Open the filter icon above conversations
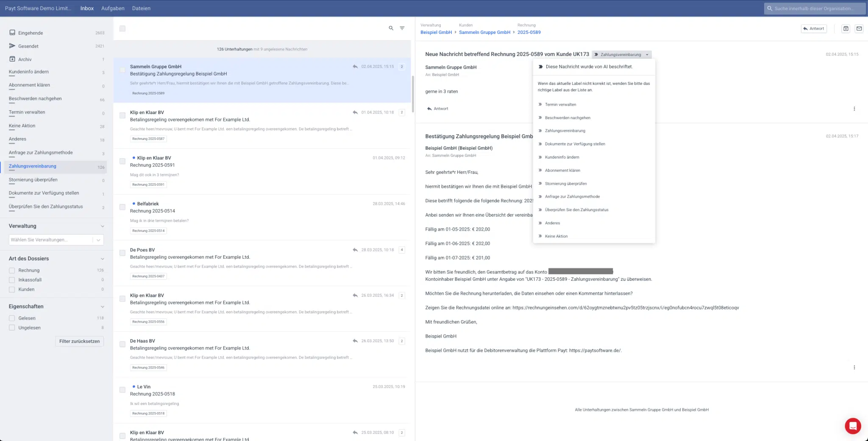The width and height of the screenshot is (868, 441). tap(402, 28)
